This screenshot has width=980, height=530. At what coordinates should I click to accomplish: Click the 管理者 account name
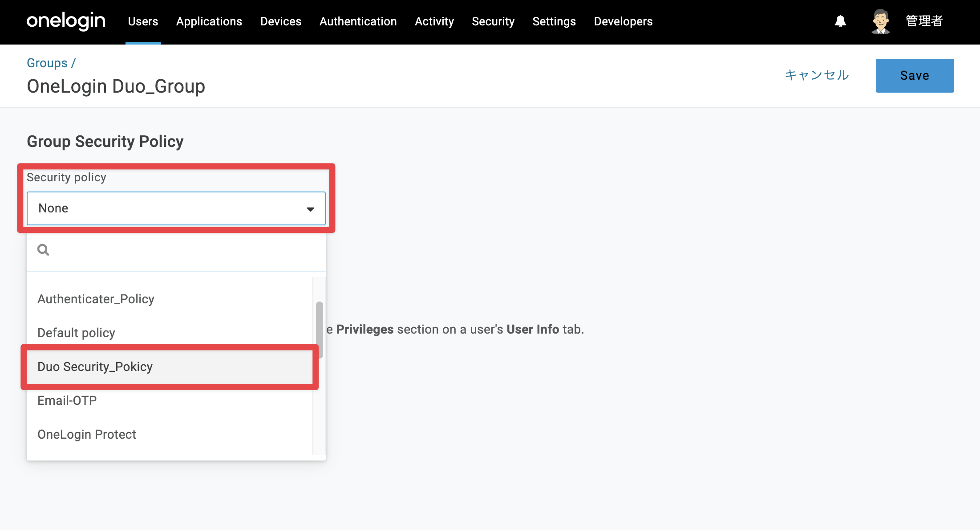tap(924, 21)
